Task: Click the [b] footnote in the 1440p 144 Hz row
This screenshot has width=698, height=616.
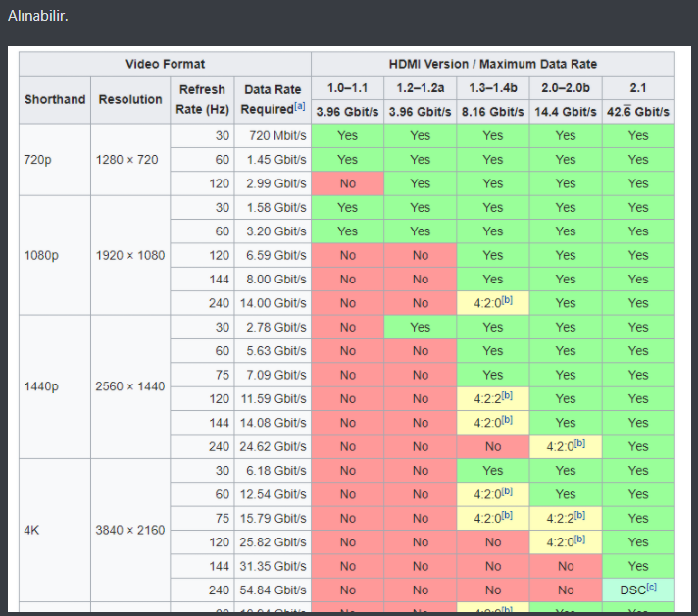Action: 507,420
